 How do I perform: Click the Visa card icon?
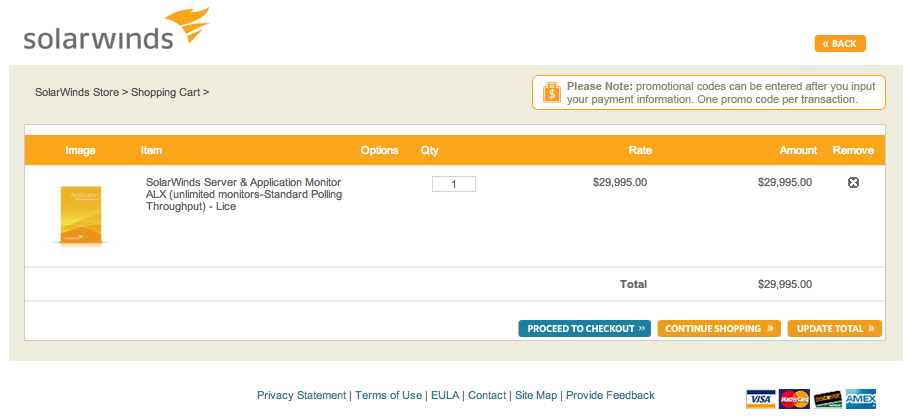point(761,398)
